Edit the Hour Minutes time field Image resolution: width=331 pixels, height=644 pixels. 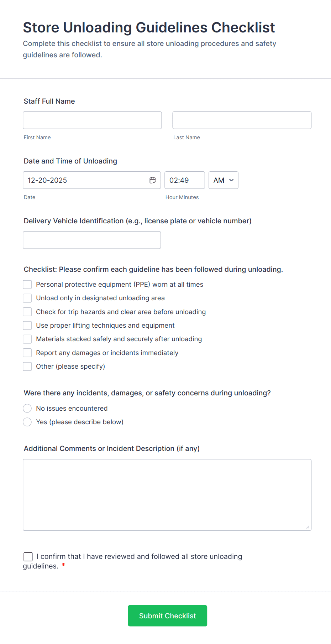[x=184, y=180]
